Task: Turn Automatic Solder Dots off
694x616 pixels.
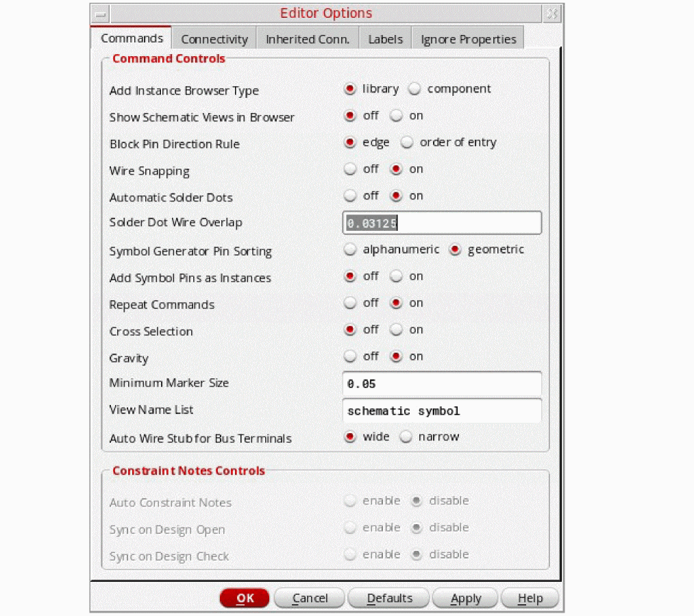Action: (x=349, y=195)
